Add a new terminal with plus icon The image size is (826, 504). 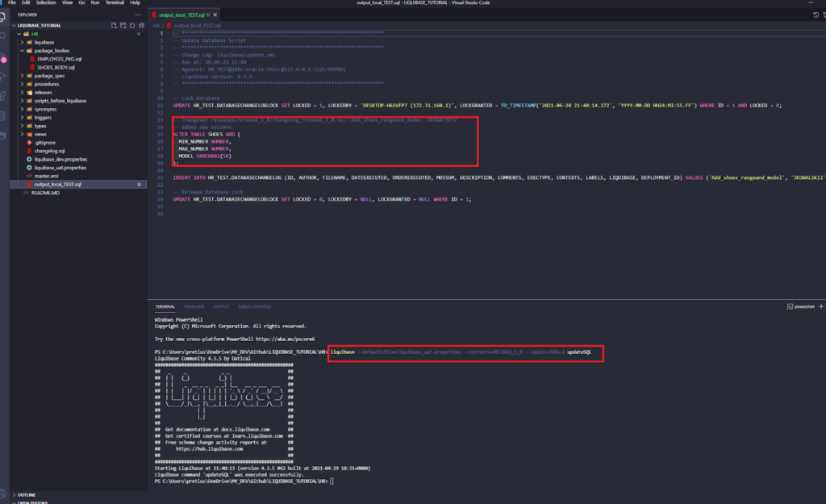pos(820,306)
